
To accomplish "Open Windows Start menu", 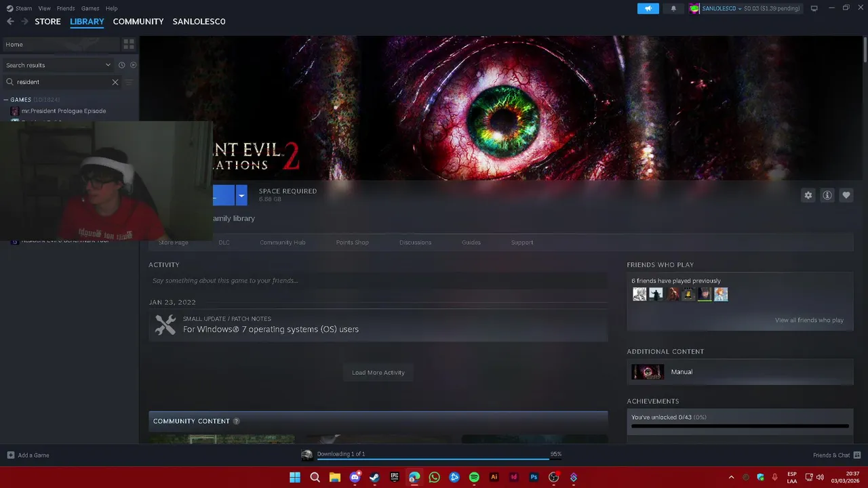I will pyautogui.click(x=295, y=477).
